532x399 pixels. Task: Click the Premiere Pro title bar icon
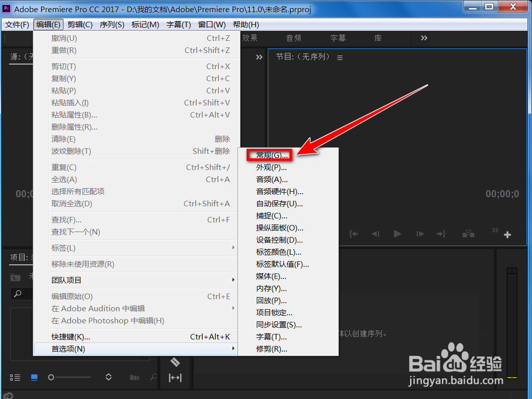coord(7,8)
